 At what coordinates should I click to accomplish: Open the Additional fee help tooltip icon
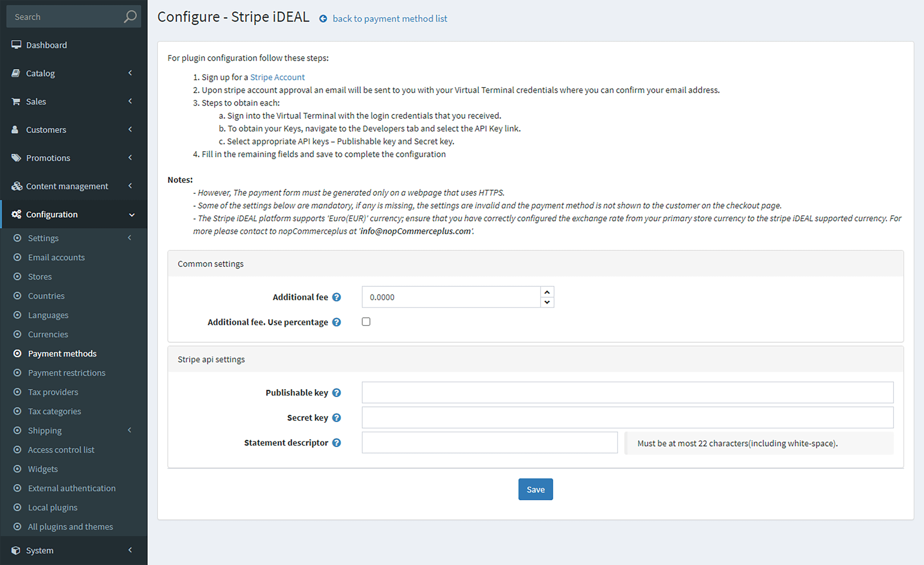(x=337, y=297)
